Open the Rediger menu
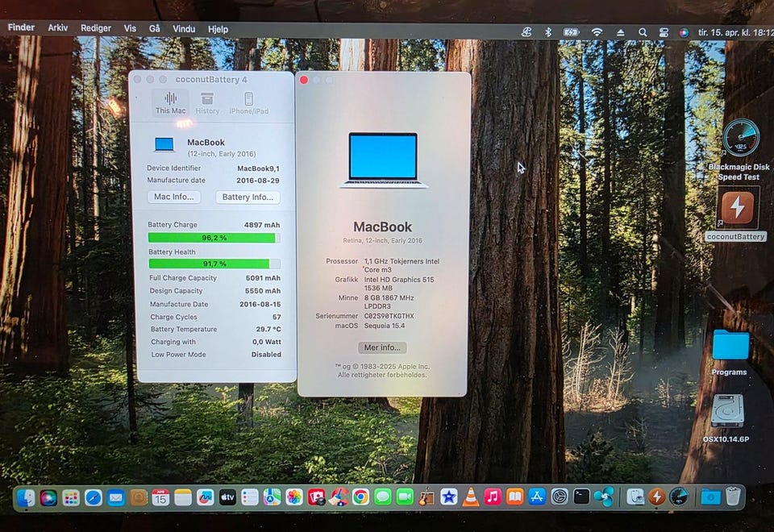The width and height of the screenshot is (774, 532). point(96,28)
